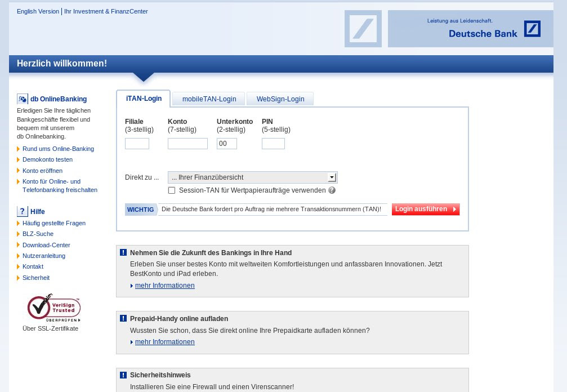This screenshot has height=392, width=567.
Task: Click the Herzlich willkommen! heading
Action: (62, 63)
